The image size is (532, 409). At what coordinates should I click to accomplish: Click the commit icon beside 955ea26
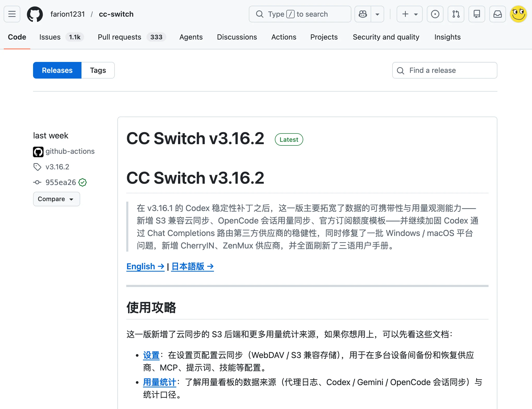(x=37, y=182)
